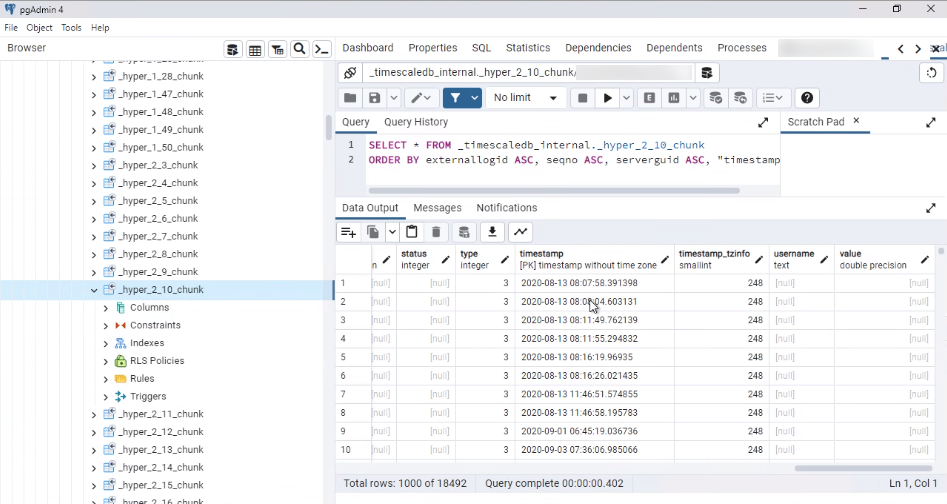Screen dimensions: 947x504
Task: Expand the Indexes node
Action: point(106,343)
